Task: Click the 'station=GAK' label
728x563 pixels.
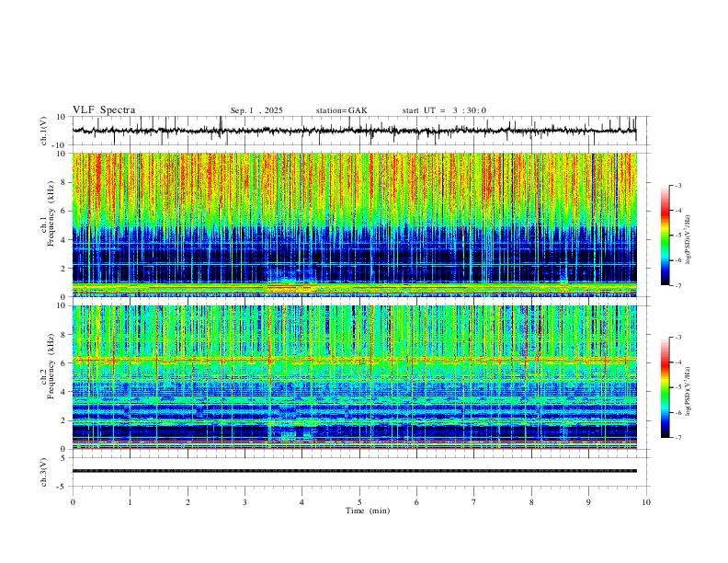Action: 341,110
